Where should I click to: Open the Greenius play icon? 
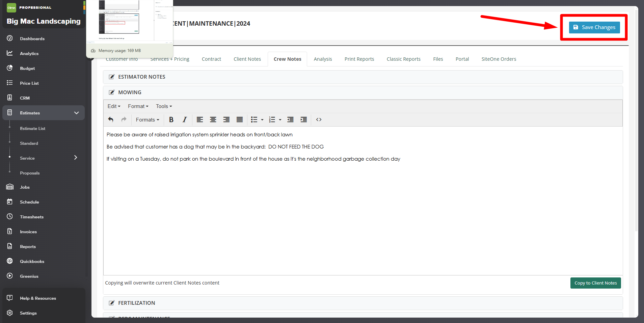pos(10,276)
